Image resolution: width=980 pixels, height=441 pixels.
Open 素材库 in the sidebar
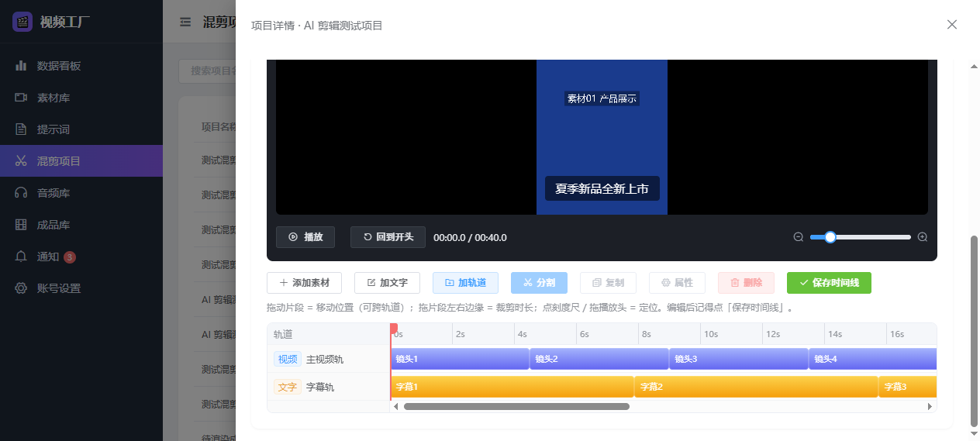[81, 98]
